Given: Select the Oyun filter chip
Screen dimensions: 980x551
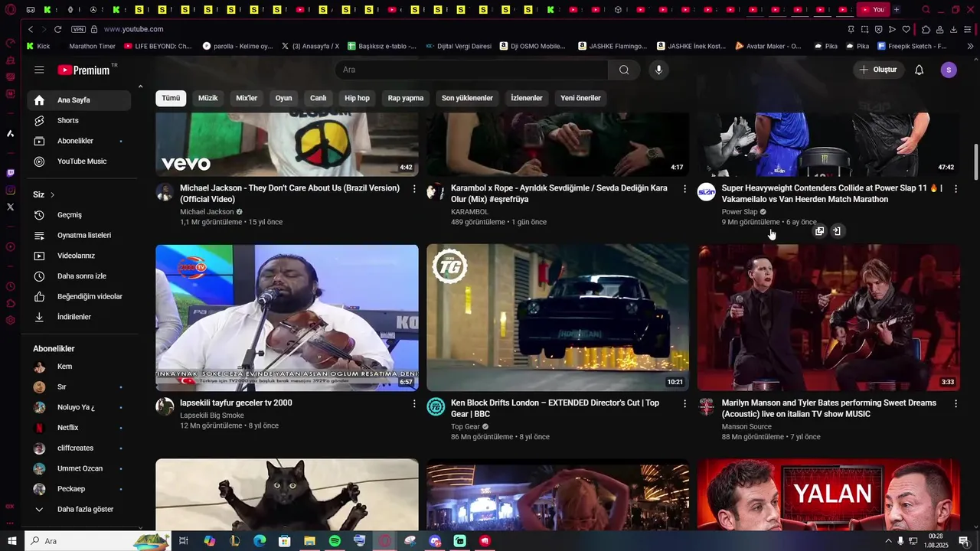Looking at the screenshot, I should (284, 98).
